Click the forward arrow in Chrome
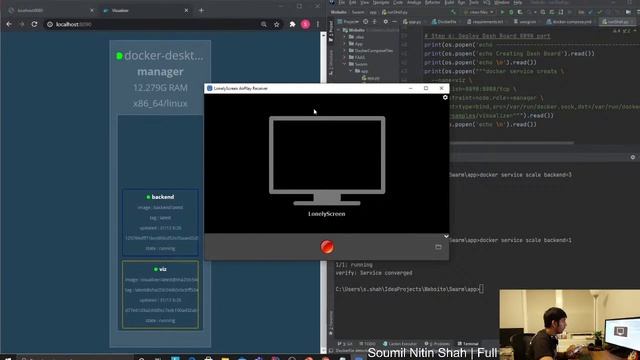This screenshot has height=360, width=640. 22,24
